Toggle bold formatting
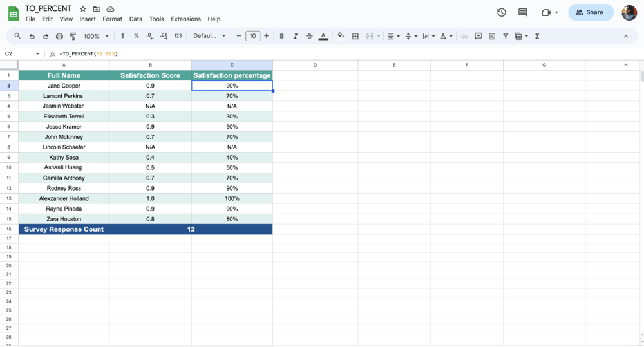 281,37
